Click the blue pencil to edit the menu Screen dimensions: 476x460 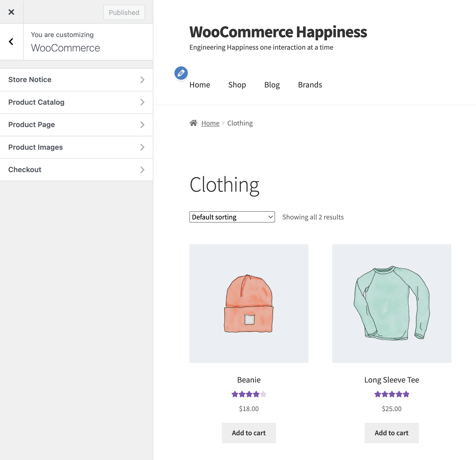pos(181,73)
